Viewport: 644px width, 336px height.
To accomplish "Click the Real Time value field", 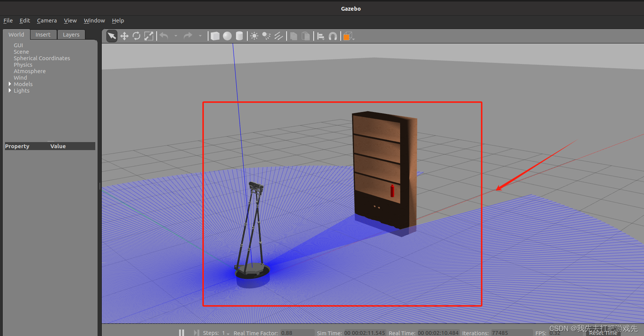I will (x=439, y=333).
